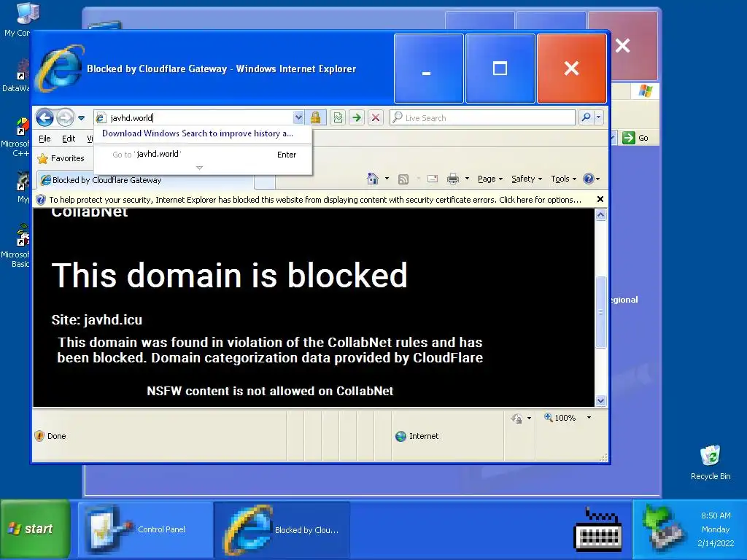Click the 100% zoom level button
747x560 pixels.
[560, 418]
